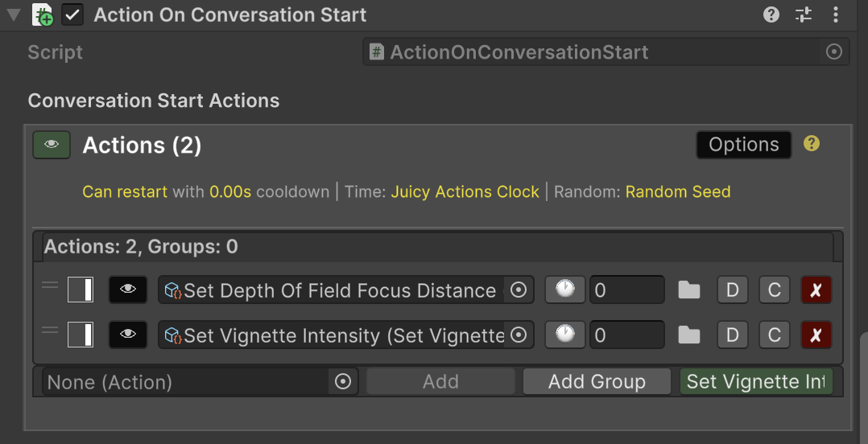Open the Options menu for Actions
The image size is (868, 444).
tap(743, 145)
